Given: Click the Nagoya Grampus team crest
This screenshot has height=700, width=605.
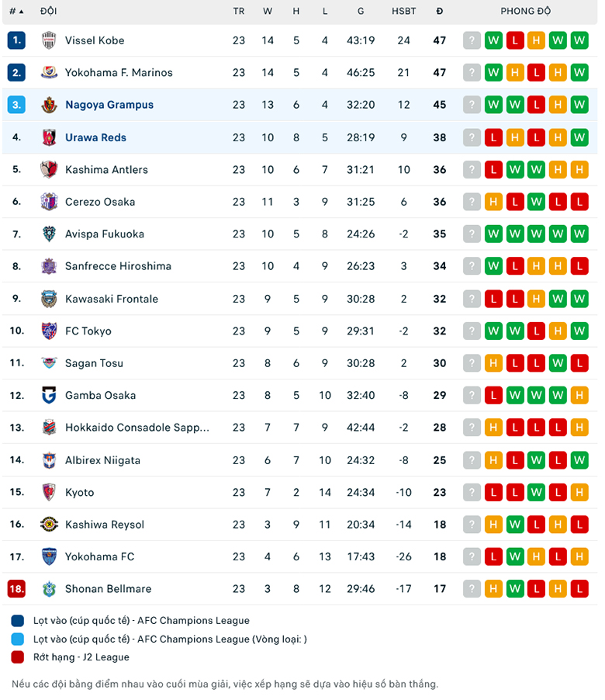Looking at the screenshot, I should pyautogui.click(x=49, y=105).
